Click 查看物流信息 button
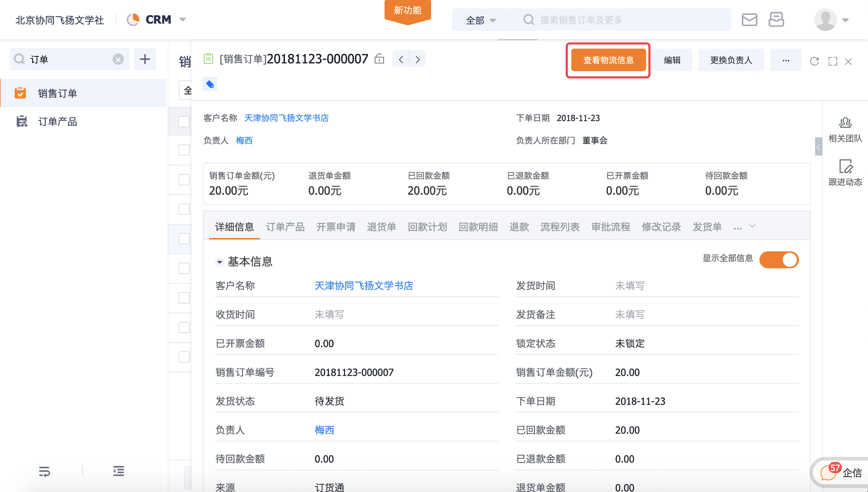Image resolution: width=868 pixels, height=492 pixels. (x=608, y=60)
